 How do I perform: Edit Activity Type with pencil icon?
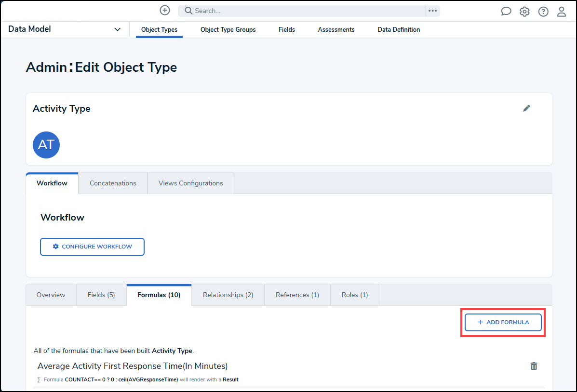[x=527, y=108]
